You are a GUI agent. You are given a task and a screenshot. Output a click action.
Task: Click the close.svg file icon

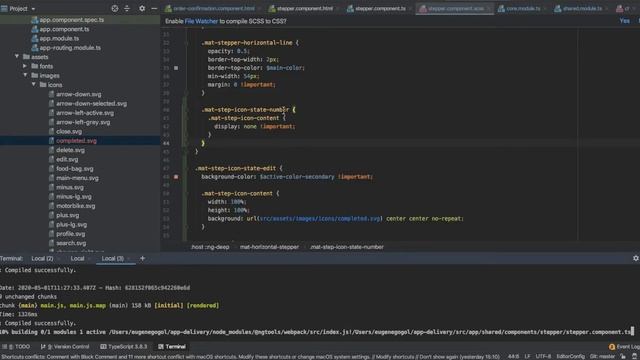point(51,131)
